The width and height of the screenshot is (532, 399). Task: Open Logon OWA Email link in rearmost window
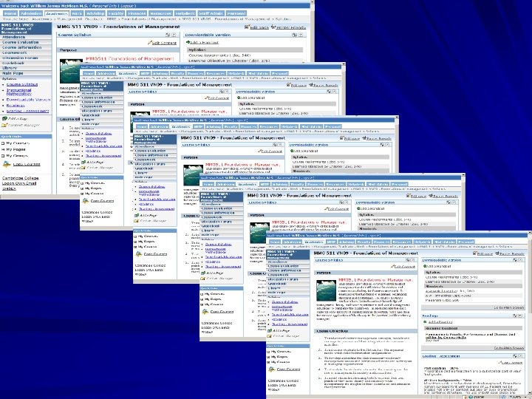pos(19,183)
